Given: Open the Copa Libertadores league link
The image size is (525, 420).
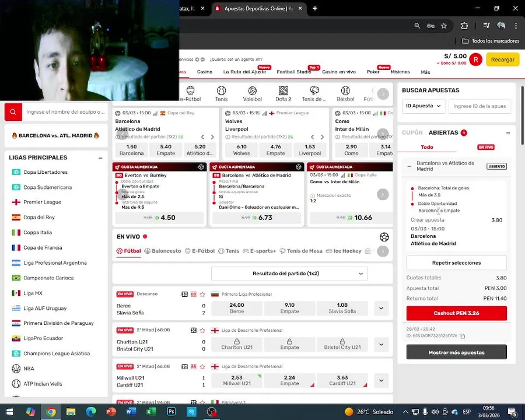Looking at the screenshot, I should 45,172.
